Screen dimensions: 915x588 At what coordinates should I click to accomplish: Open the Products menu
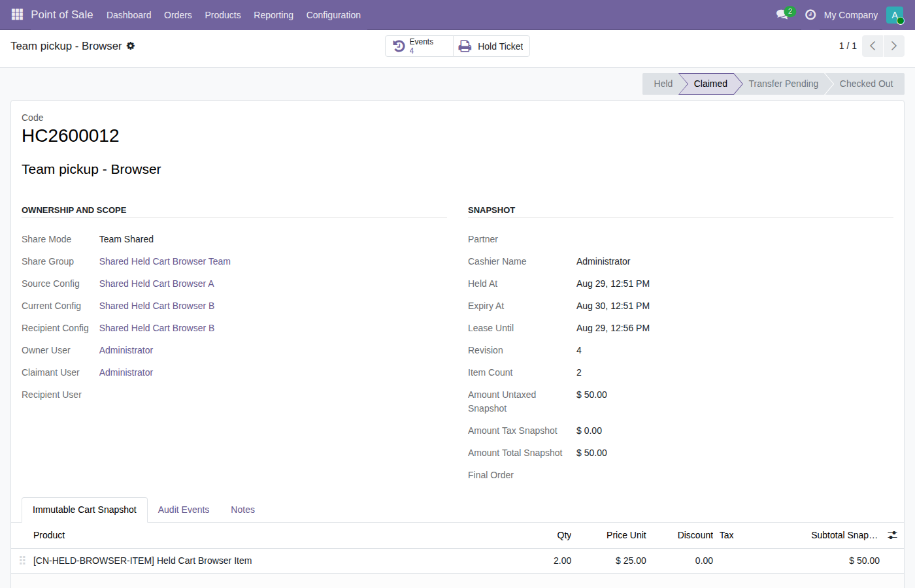(223, 14)
